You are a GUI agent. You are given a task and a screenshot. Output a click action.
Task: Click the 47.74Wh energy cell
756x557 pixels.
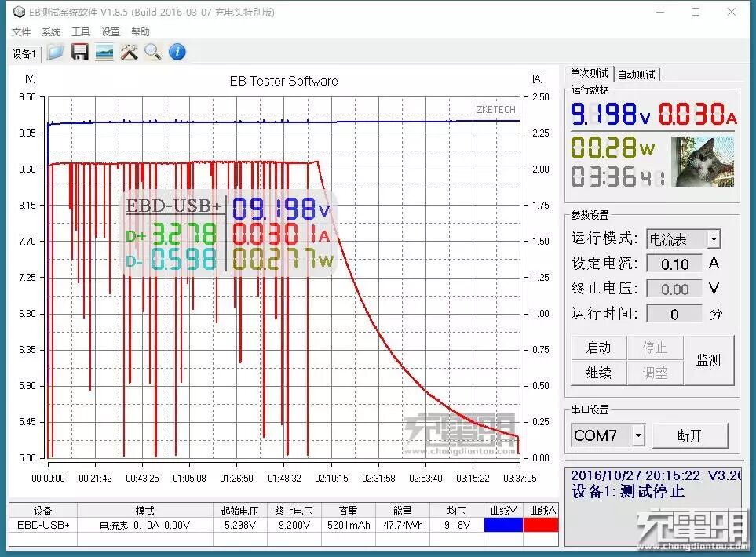point(403,525)
